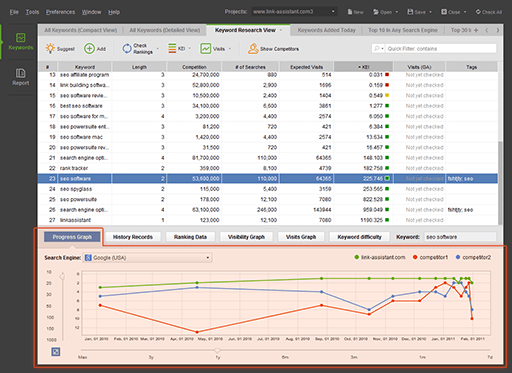Click the Show Competitors icon
Image resolution: width=512 pixels, height=373 pixels.
(253, 49)
